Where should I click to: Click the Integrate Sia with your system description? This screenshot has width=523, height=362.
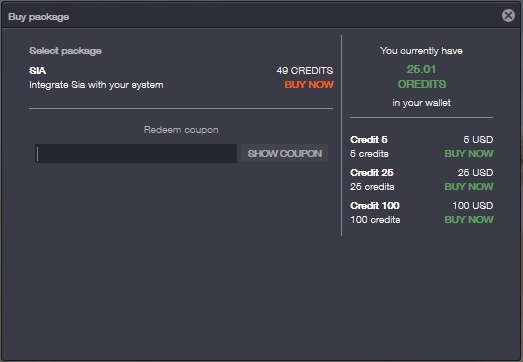(x=96, y=85)
